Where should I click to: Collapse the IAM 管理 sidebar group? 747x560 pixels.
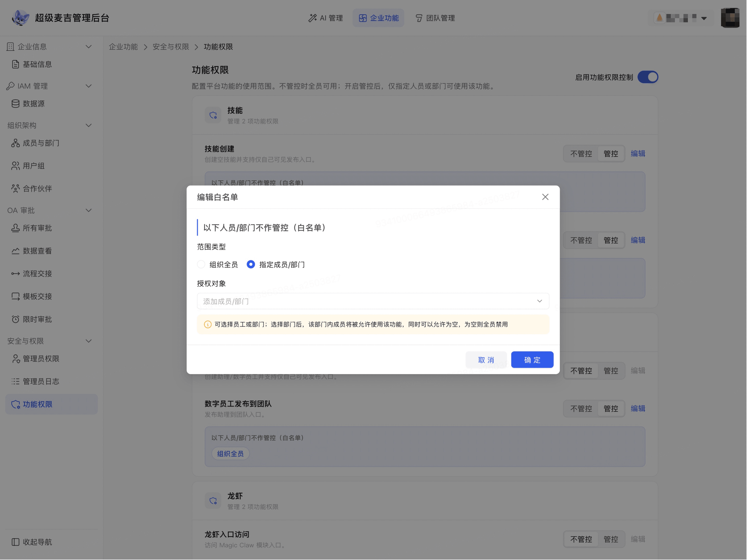89,86
